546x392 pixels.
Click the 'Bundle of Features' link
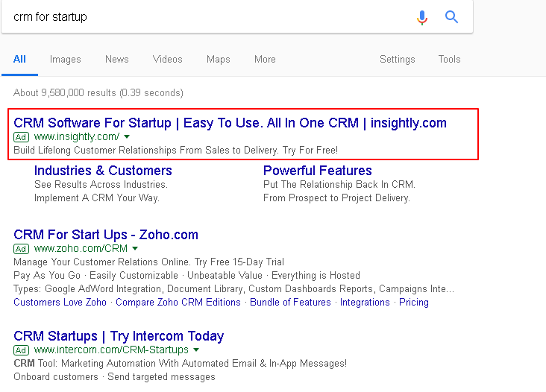click(290, 303)
